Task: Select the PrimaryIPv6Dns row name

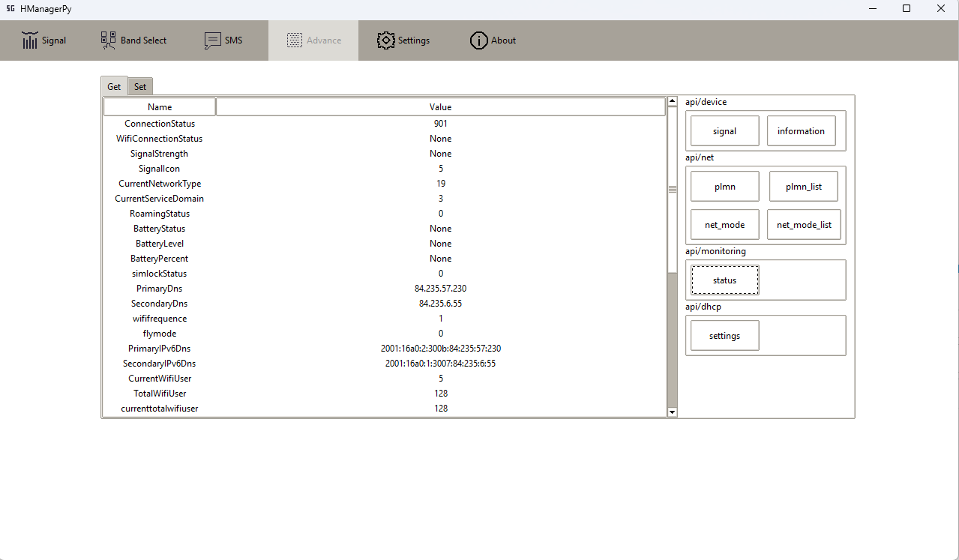Action: [160, 349]
